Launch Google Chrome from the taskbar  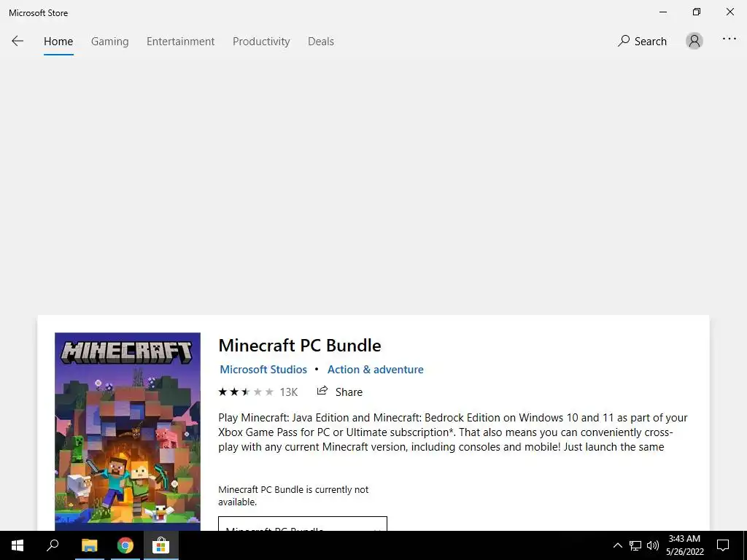click(125, 545)
